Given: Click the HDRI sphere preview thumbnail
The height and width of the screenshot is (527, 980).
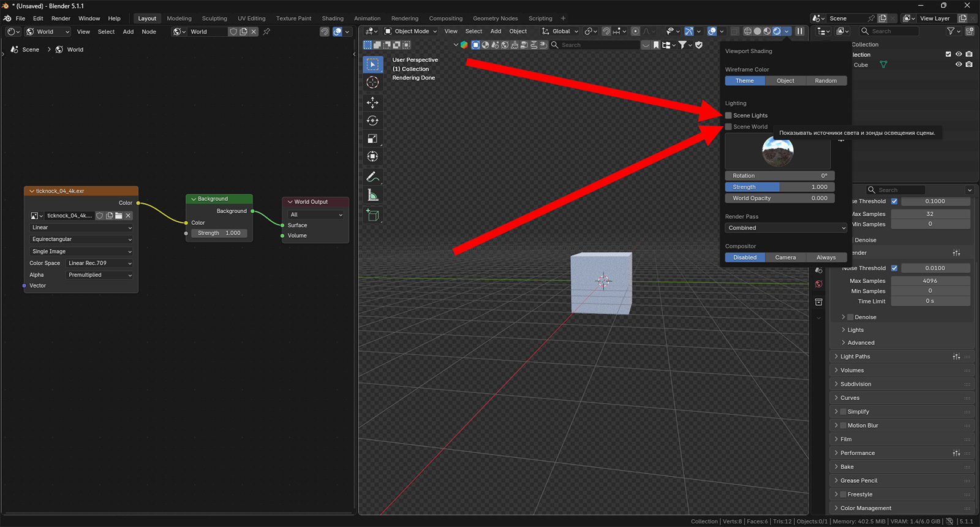Looking at the screenshot, I should click(x=778, y=151).
